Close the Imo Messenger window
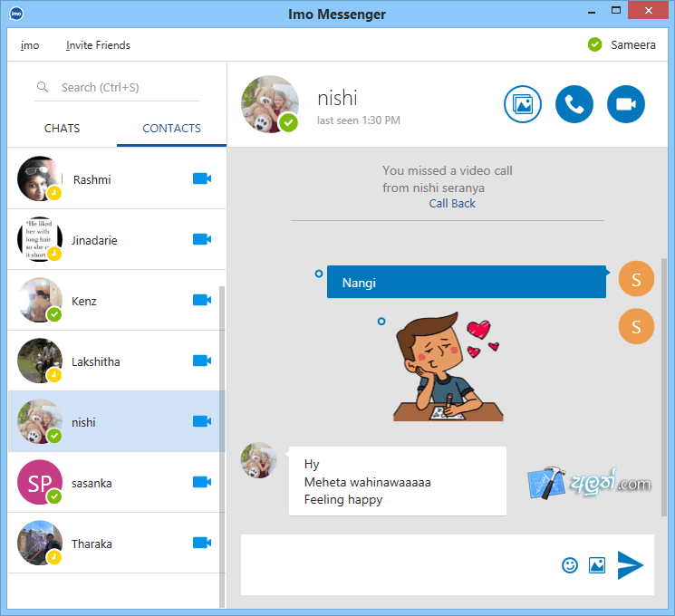 click(x=649, y=10)
